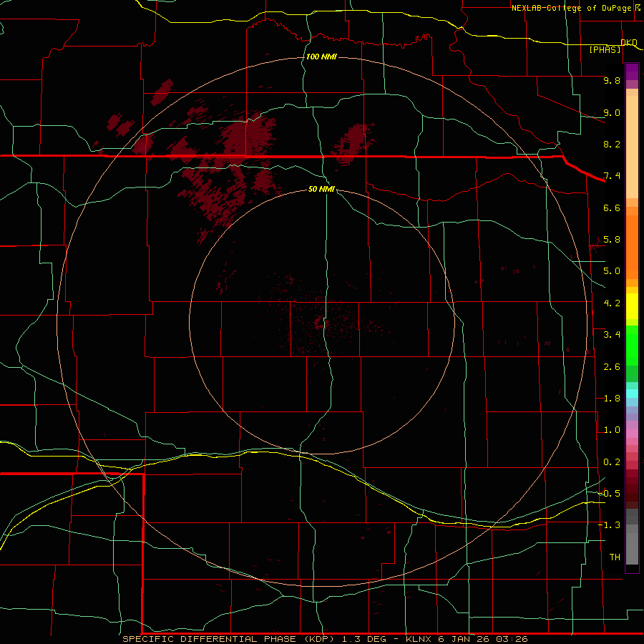Click the 9.8 value on color scale
This screenshot has height=644, width=644.
(612, 80)
